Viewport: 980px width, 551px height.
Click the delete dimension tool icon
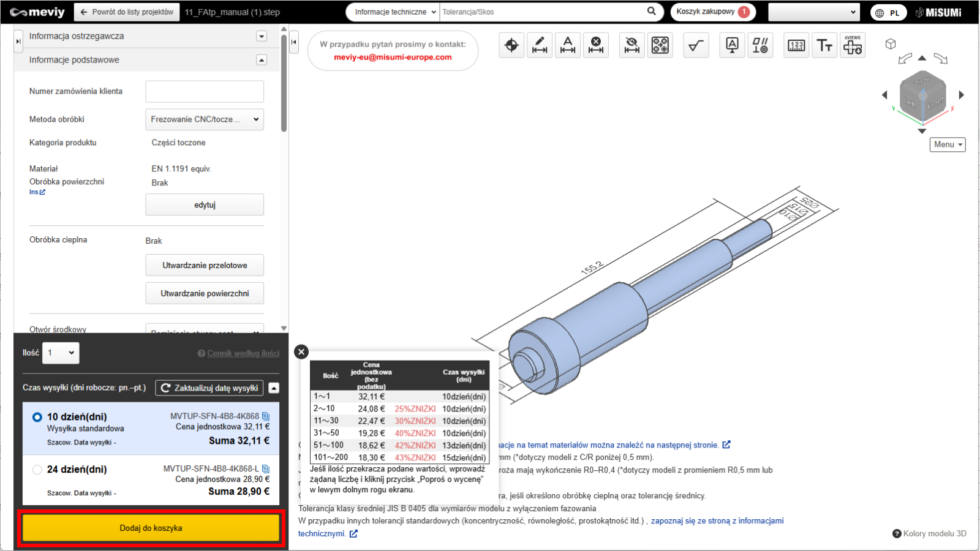coord(596,45)
